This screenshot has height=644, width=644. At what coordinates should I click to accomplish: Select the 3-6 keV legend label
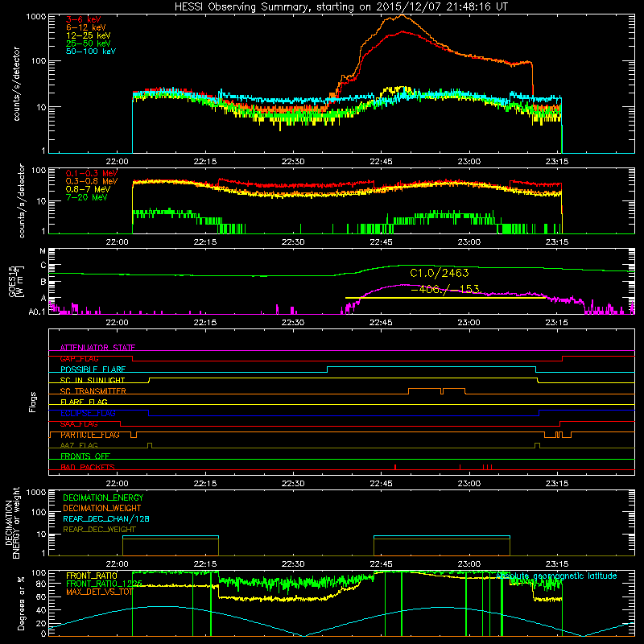[x=84, y=19]
